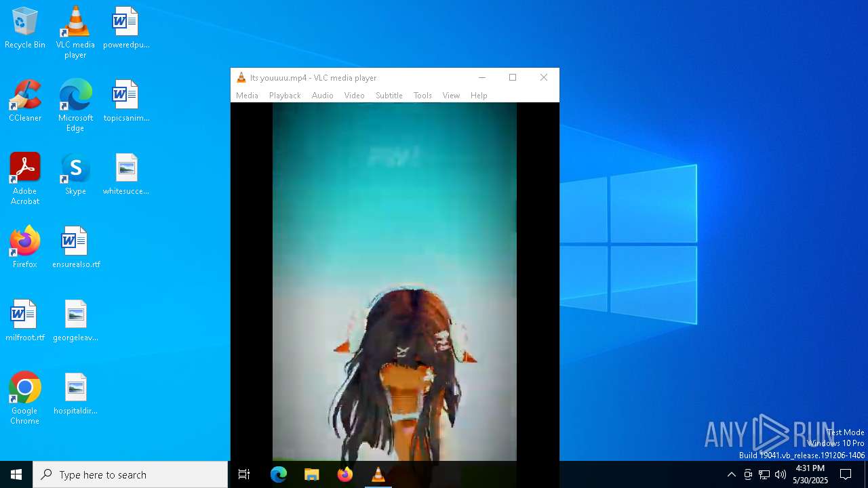Select the hospitaldir... image file icon

(75, 394)
